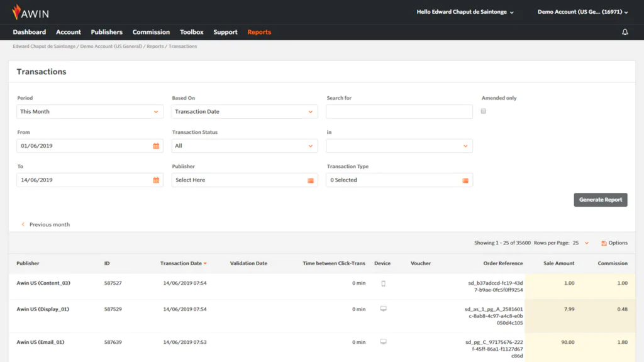
Task: Click the Previous month link
Action: [49, 224]
